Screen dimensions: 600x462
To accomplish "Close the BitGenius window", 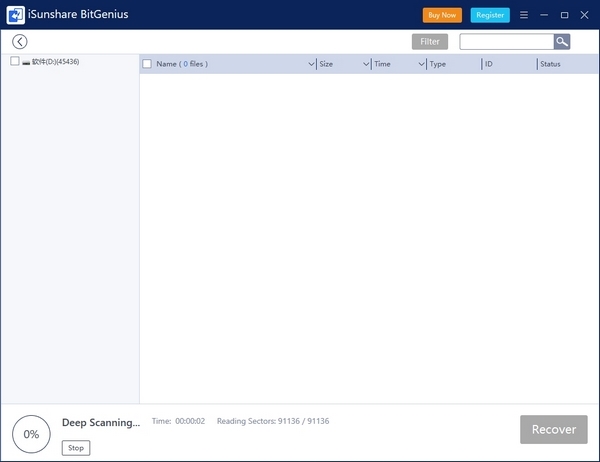I will tap(584, 15).
